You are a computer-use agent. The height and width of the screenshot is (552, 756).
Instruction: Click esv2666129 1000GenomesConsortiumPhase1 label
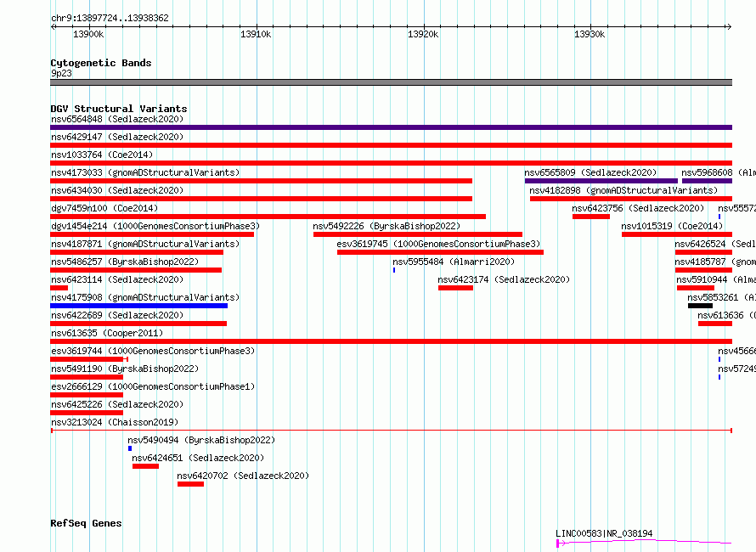153,386
